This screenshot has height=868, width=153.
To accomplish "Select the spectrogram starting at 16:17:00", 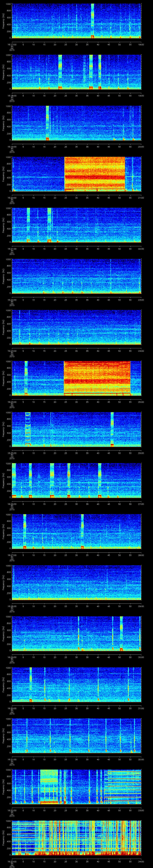I will tap(76, 21).
